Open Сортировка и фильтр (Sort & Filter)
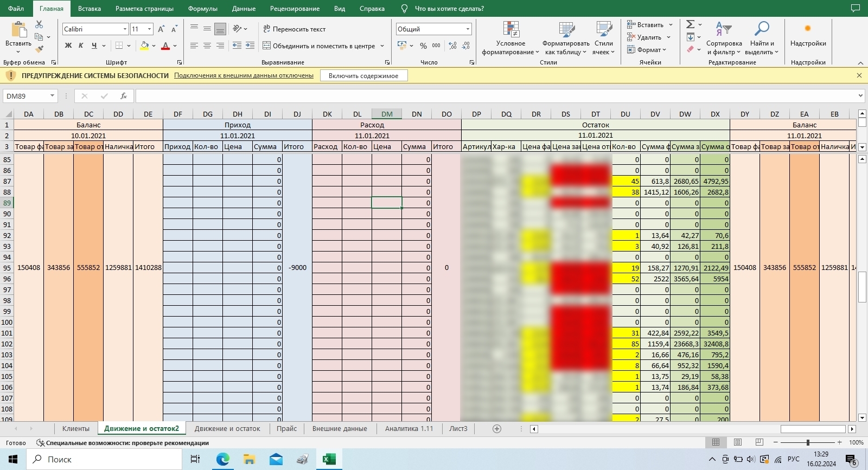Viewport: 868px width, 470px height. point(724,38)
